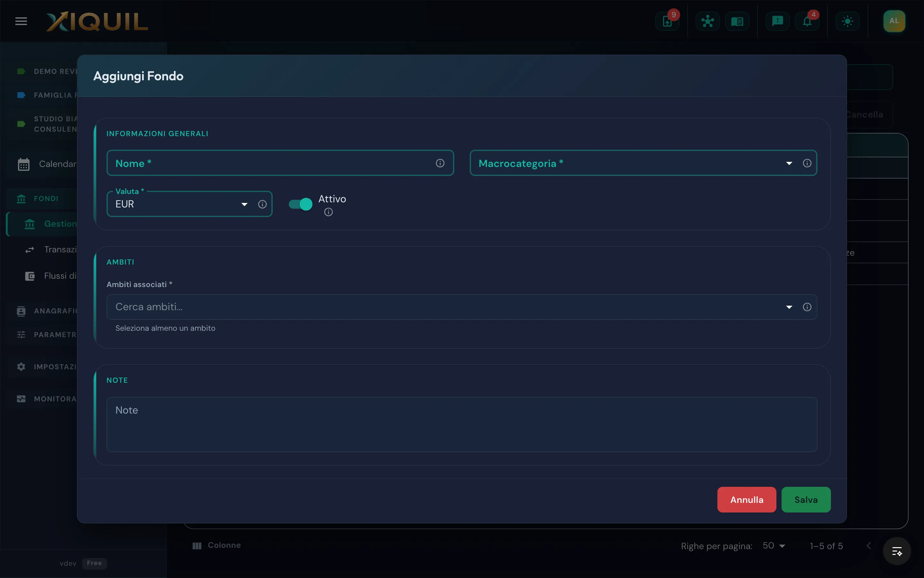Image resolution: width=924 pixels, height=578 pixels.
Task: Click the Salva button
Action: coord(806,500)
